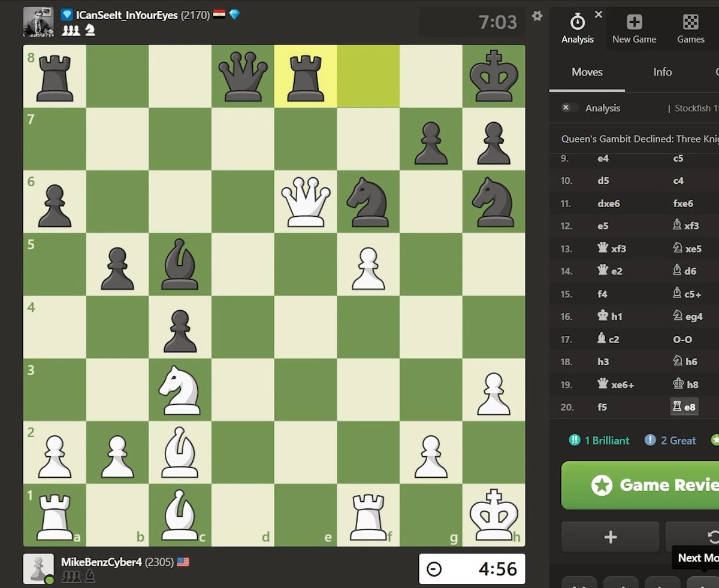This screenshot has height=588, width=719.
Task: Click the diamond membership badge after the flag
Action: click(x=234, y=15)
